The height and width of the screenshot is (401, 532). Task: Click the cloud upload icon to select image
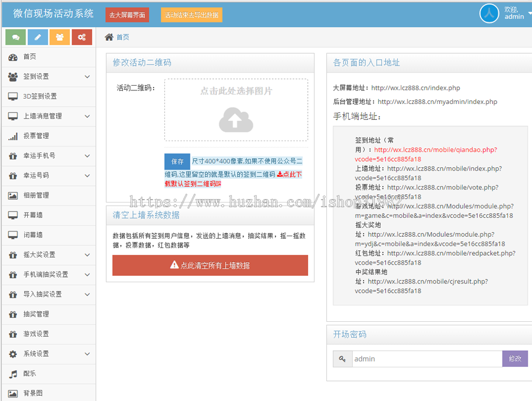pyautogui.click(x=236, y=120)
